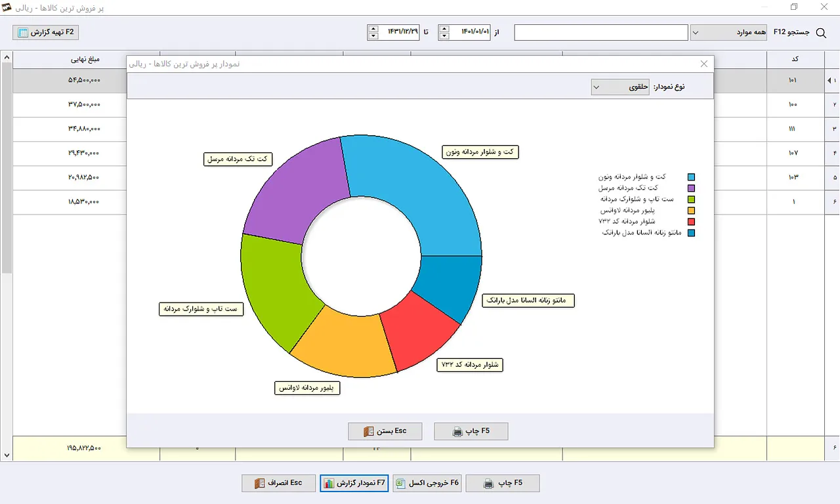Decrease the 'از' start date with down arrow
The image size is (840, 504).
pos(444,36)
